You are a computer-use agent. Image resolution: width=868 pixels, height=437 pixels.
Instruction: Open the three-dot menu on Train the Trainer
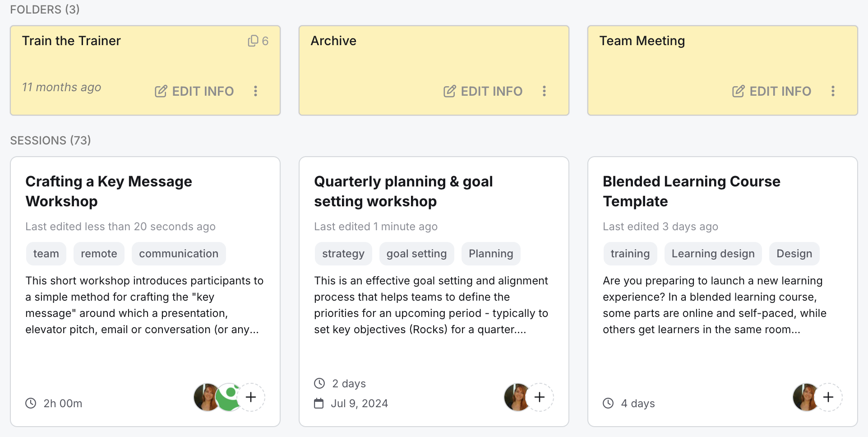(255, 91)
